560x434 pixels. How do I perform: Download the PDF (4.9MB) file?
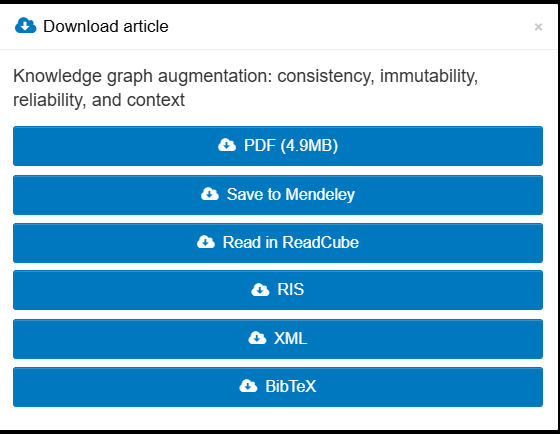(x=278, y=146)
